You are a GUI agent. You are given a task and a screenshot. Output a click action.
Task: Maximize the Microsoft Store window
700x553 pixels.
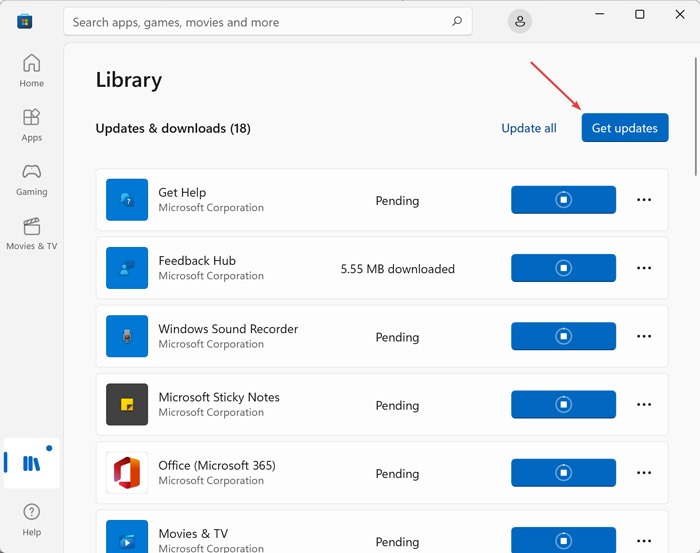click(x=640, y=14)
